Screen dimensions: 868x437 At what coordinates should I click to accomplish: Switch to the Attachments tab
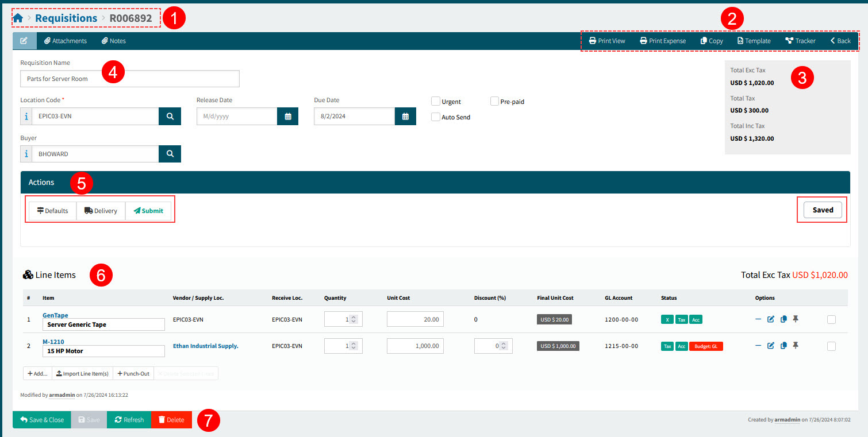[x=66, y=41]
